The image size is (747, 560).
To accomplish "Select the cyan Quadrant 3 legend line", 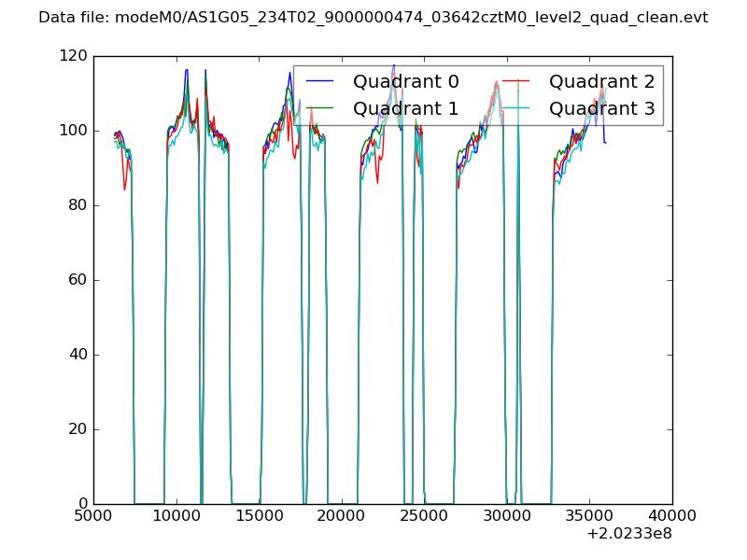I will click(x=516, y=108).
